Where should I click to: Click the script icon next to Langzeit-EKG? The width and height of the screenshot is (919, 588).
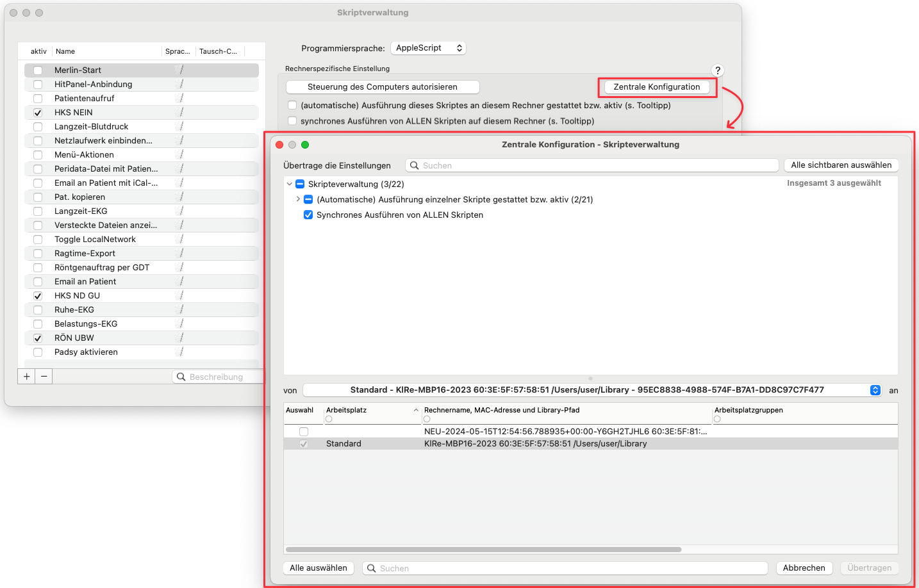(x=179, y=211)
